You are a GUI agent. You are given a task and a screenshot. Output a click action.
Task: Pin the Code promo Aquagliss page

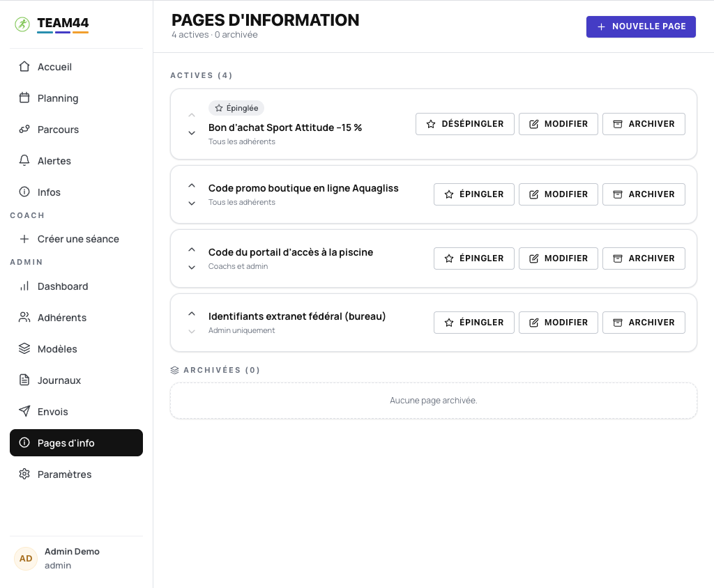474,194
